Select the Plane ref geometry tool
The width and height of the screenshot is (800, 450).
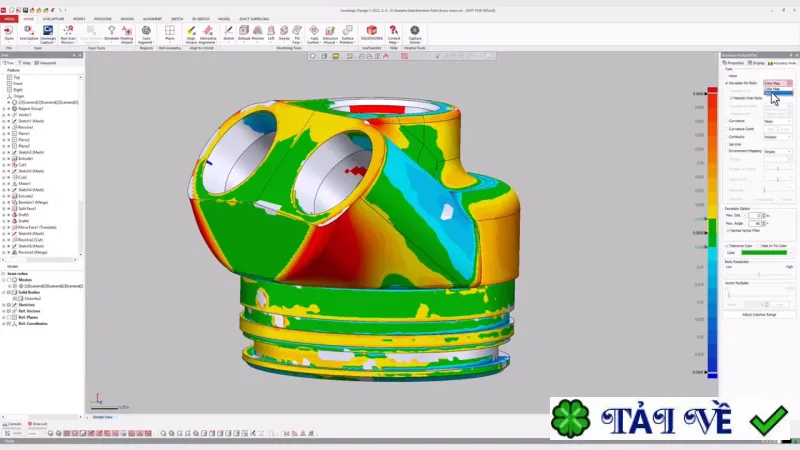[169, 34]
